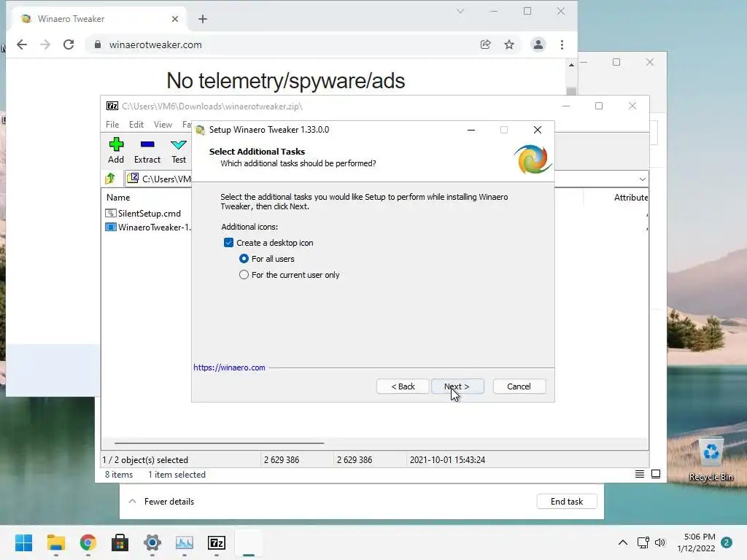This screenshot has height=560, width=747.
Task: Open the Recycle Bin on the desktop
Action: (711, 459)
